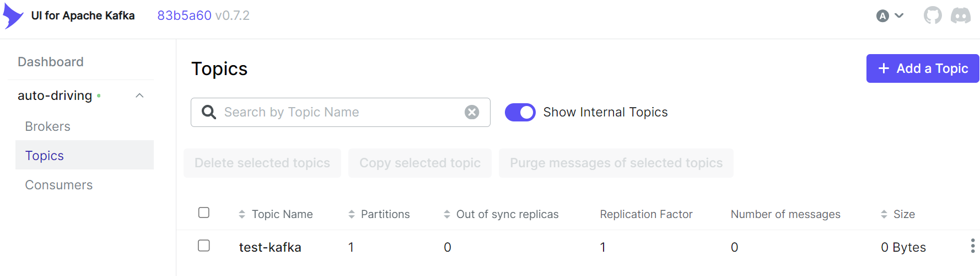This screenshot has height=276, width=980.
Task: Click the Kafka UI logo icon
Action: coord(13,15)
